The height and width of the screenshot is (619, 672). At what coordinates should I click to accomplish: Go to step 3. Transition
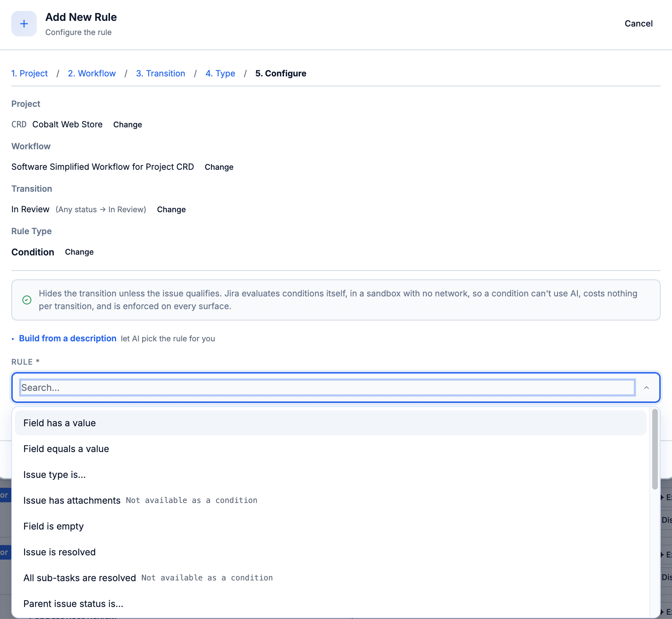point(161,73)
